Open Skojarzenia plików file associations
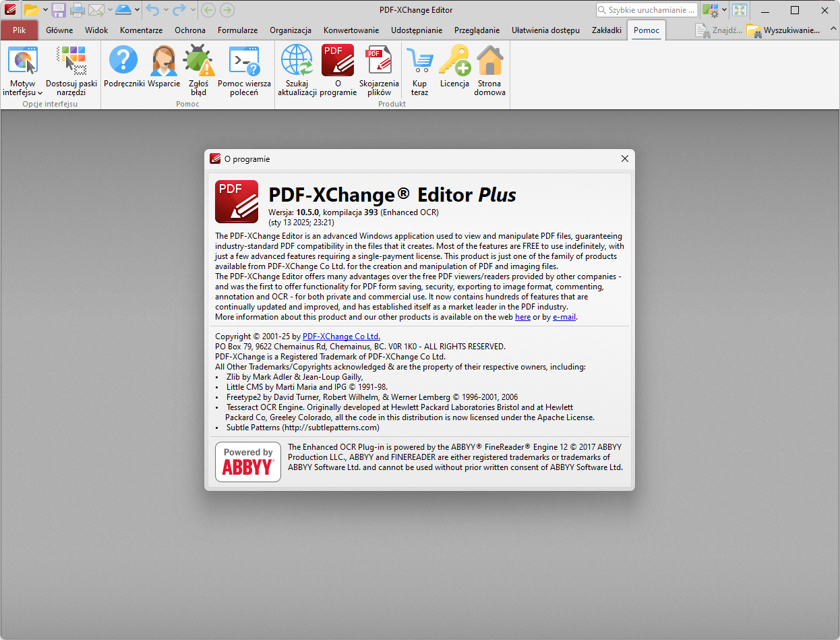840x640 pixels. 379,71
